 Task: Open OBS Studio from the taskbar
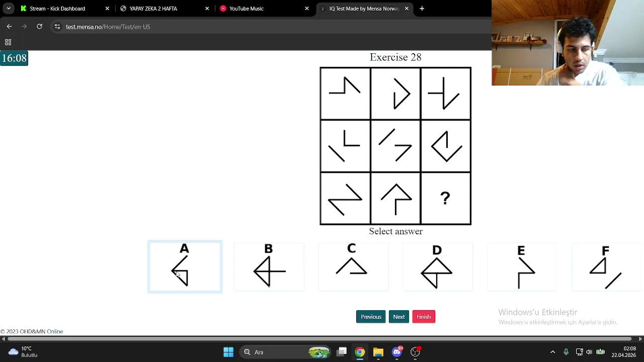(x=415, y=352)
